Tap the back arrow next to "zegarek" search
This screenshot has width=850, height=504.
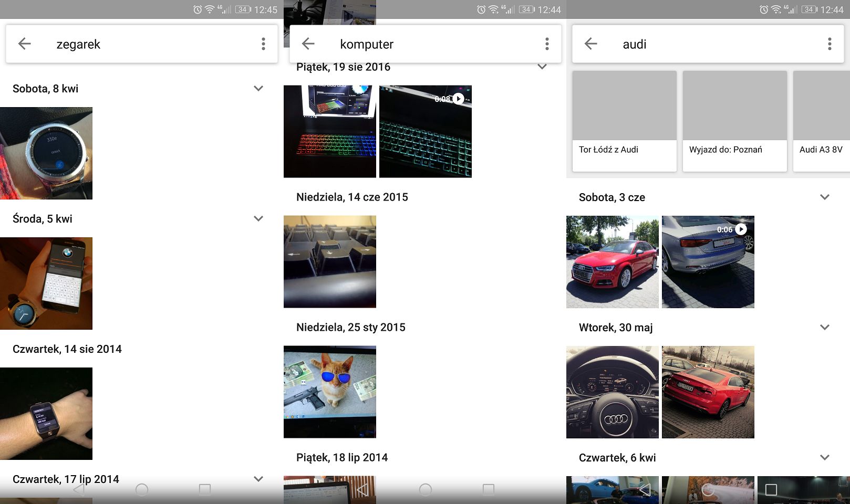click(x=24, y=44)
